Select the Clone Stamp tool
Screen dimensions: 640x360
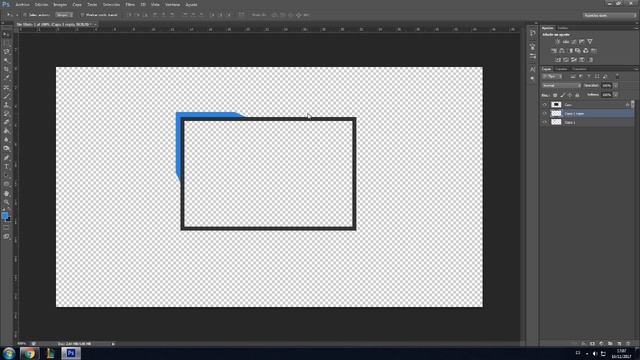click(6, 105)
